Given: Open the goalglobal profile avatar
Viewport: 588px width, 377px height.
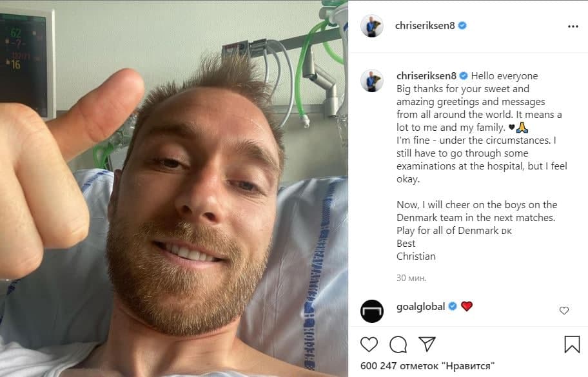Looking at the screenshot, I should click(x=371, y=311).
